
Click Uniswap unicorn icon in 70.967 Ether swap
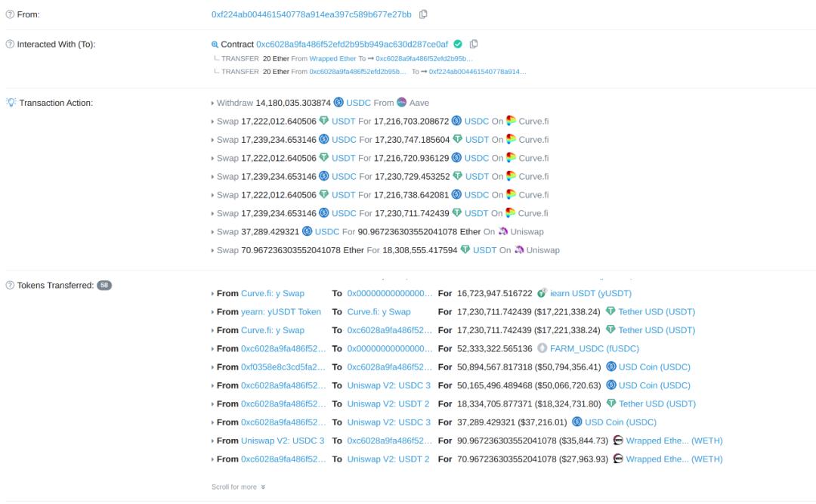[x=519, y=250]
